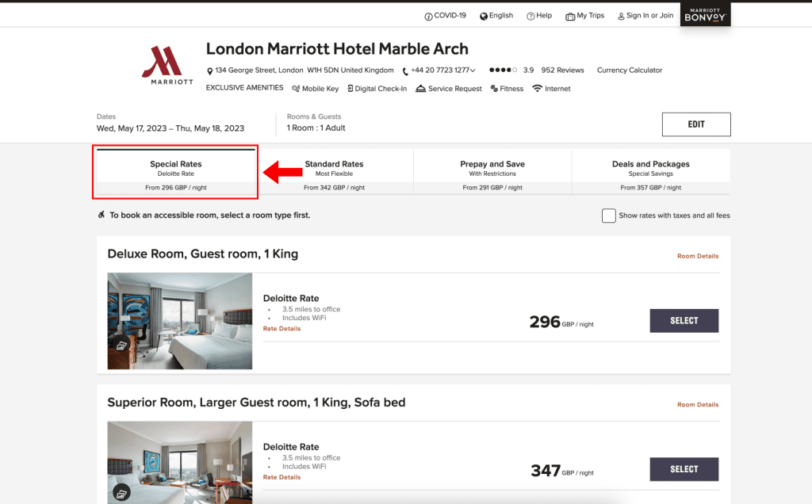Click the Digital Check-In icon
Screen dimensions: 812x504
point(350,89)
